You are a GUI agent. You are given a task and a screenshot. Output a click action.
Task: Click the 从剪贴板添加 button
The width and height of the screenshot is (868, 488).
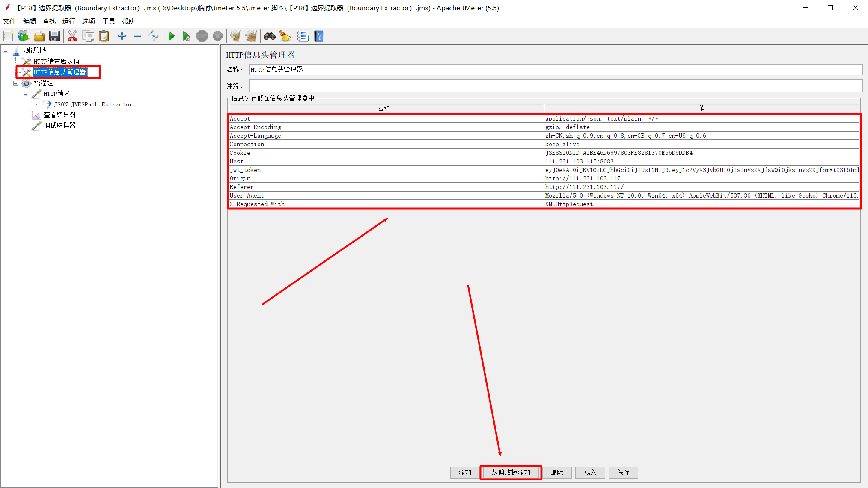pyautogui.click(x=511, y=472)
